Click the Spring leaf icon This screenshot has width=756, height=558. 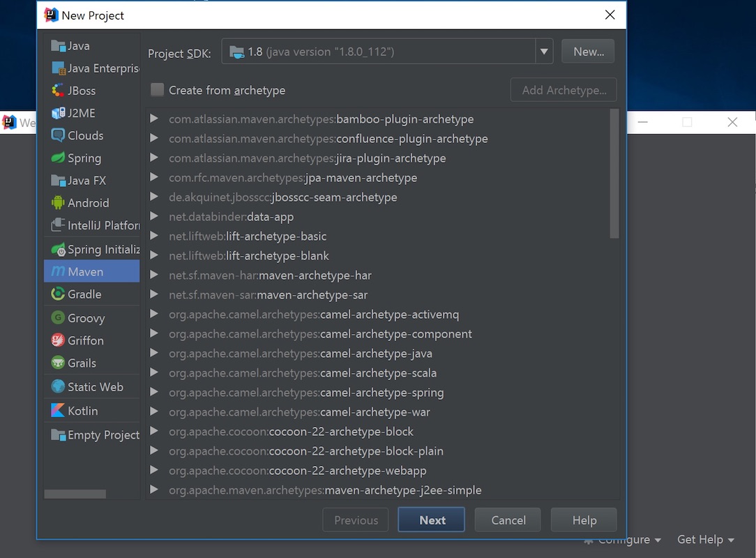58,158
